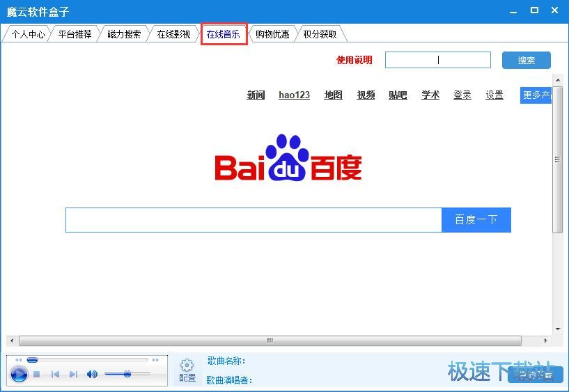Click the player seek bar handle
Viewport: 569px width, 392px height.
[x=32, y=360]
